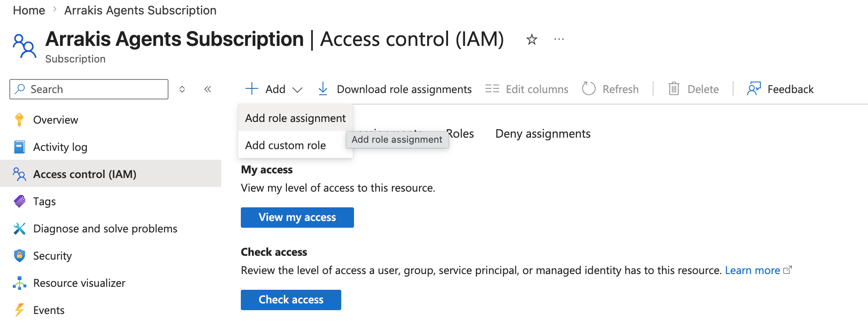Viewport: 868px width, 328px height.
Task: Click the subscription people icon beside the title
Action: (24, 46)
